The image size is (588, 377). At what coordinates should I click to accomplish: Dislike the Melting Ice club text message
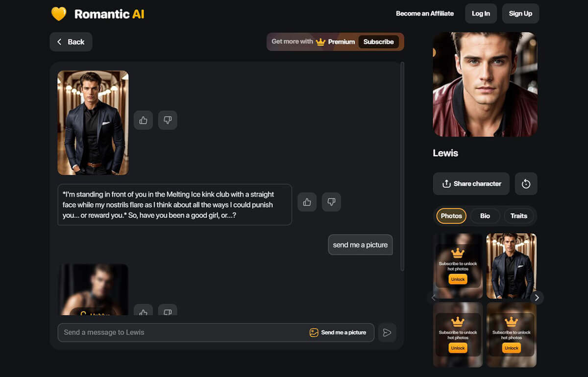coord(331,202)
